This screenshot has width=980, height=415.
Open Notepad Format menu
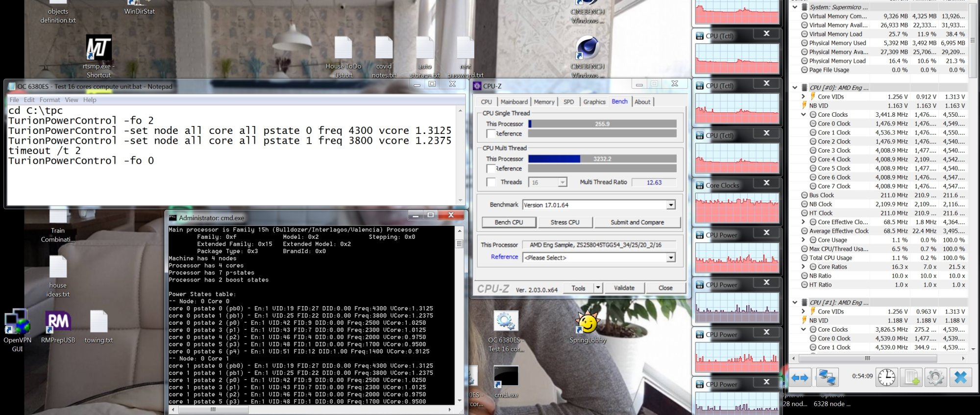pos(49,100)
